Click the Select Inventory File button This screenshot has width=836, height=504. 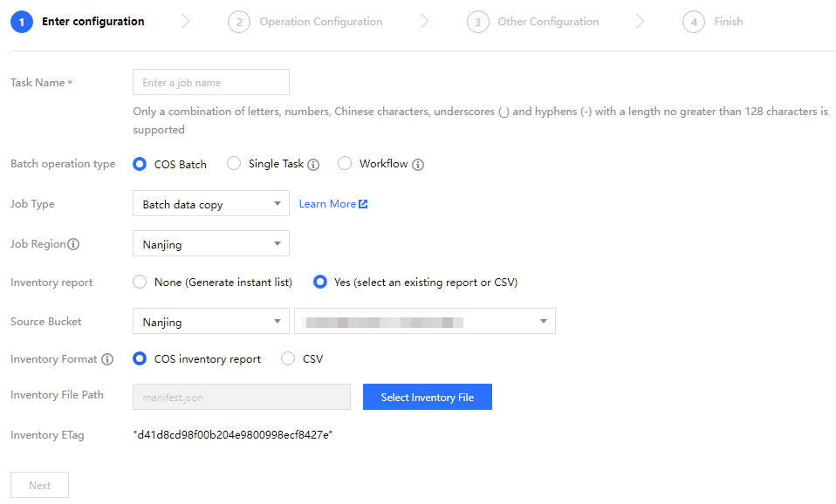point(428,398)
